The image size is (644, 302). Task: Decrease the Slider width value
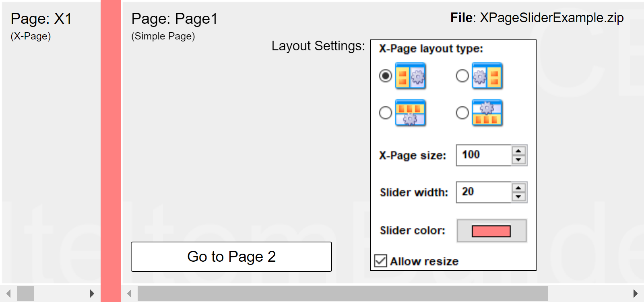point(518,197)
